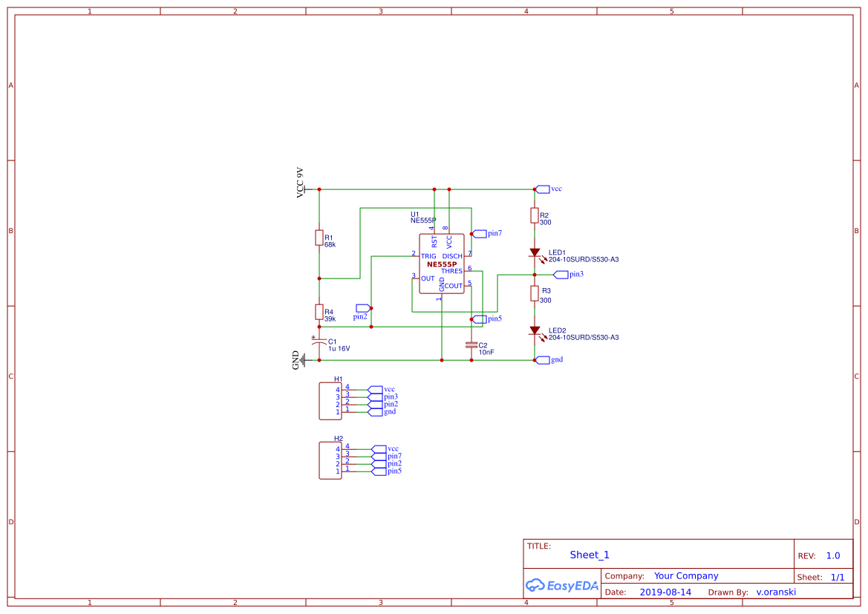Click the Sheet_1 title text

coord(589,555)
